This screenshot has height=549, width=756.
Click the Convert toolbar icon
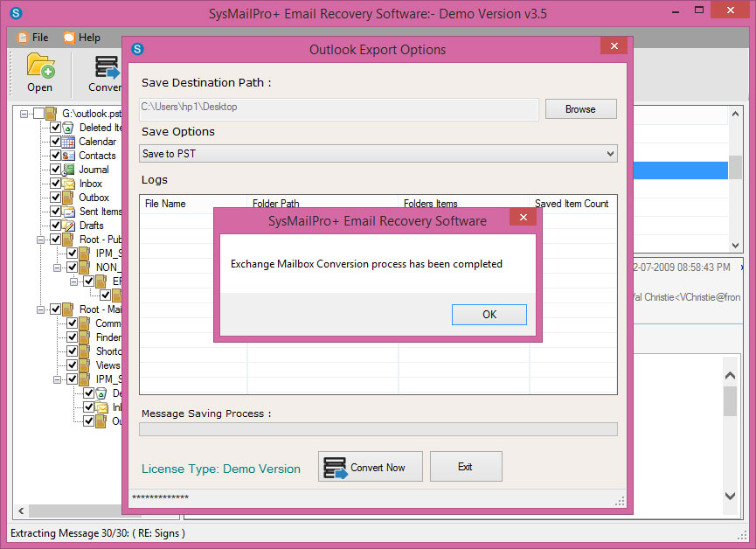[105, 73]
